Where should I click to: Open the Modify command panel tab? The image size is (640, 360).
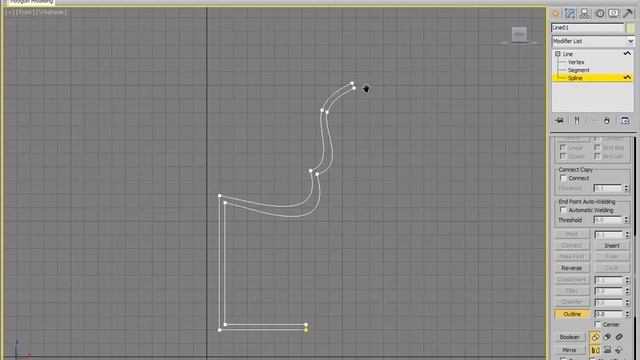tap(569, 13)
